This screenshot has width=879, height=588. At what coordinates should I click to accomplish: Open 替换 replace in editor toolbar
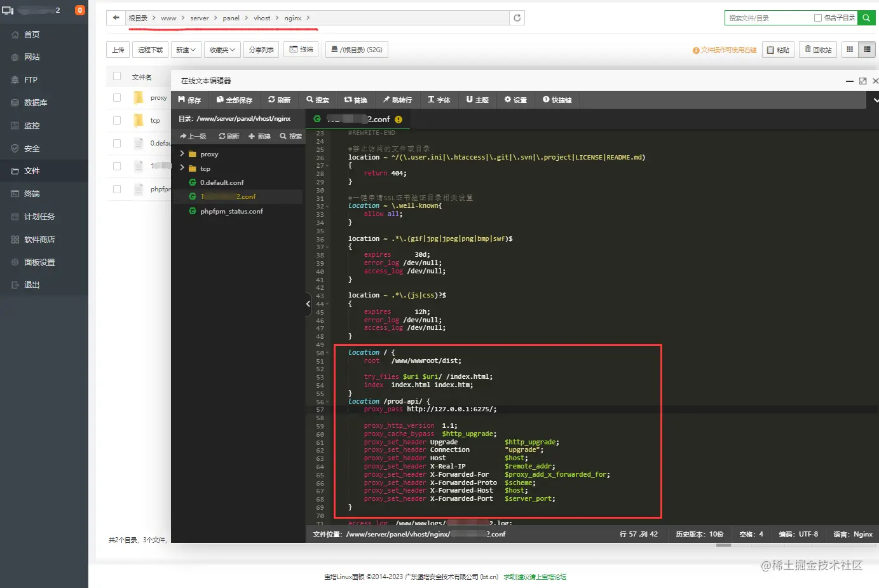pos(356,100)
